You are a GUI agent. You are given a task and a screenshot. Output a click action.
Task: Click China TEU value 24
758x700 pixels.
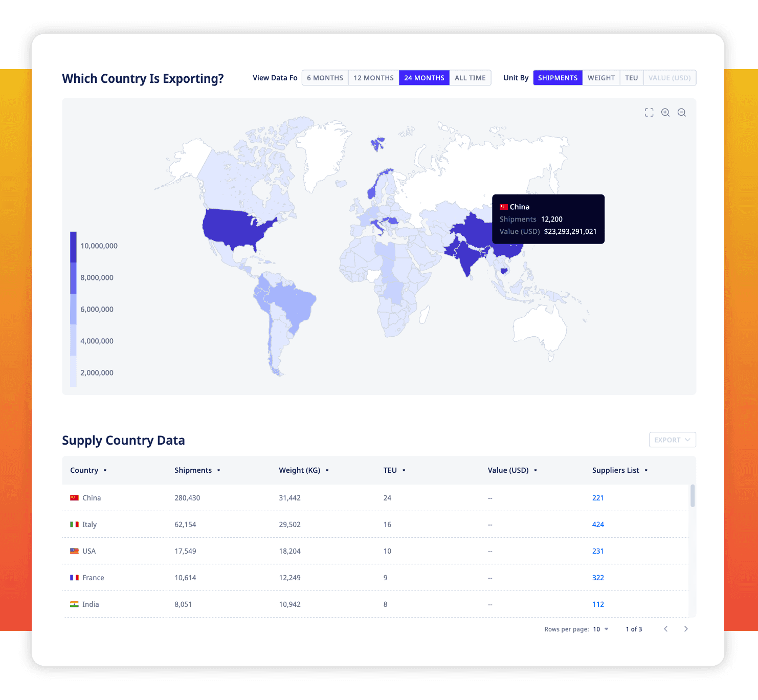click(387, 498)
